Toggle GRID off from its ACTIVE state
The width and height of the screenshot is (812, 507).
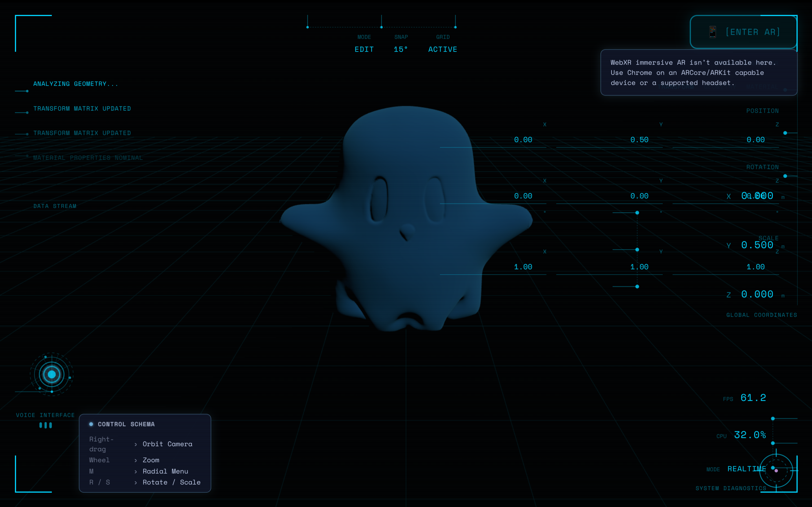443,49
